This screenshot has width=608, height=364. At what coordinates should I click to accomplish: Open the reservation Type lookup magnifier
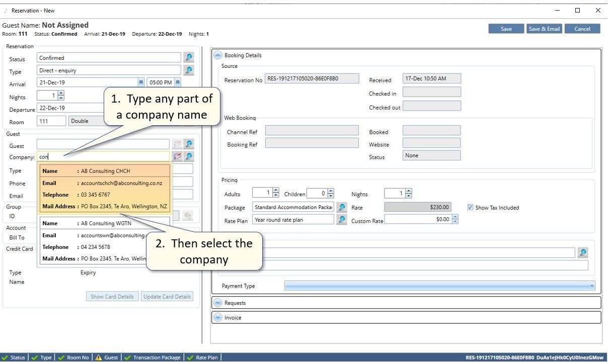189,70
